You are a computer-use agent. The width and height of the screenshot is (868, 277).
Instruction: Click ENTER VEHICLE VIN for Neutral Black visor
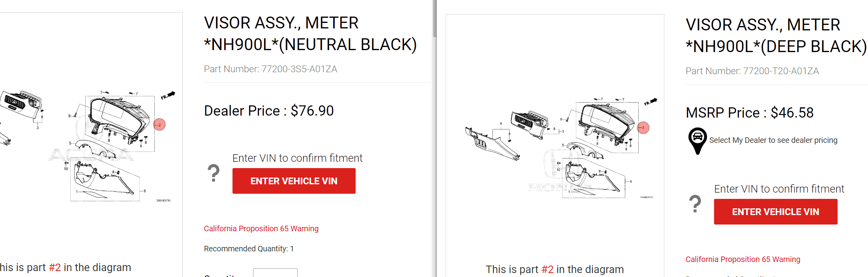tap(294, 181)
